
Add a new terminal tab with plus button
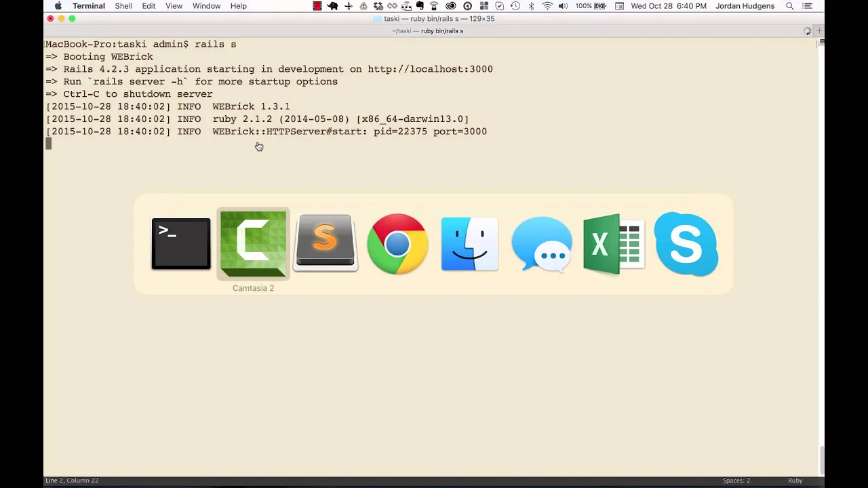coord(819,31)
